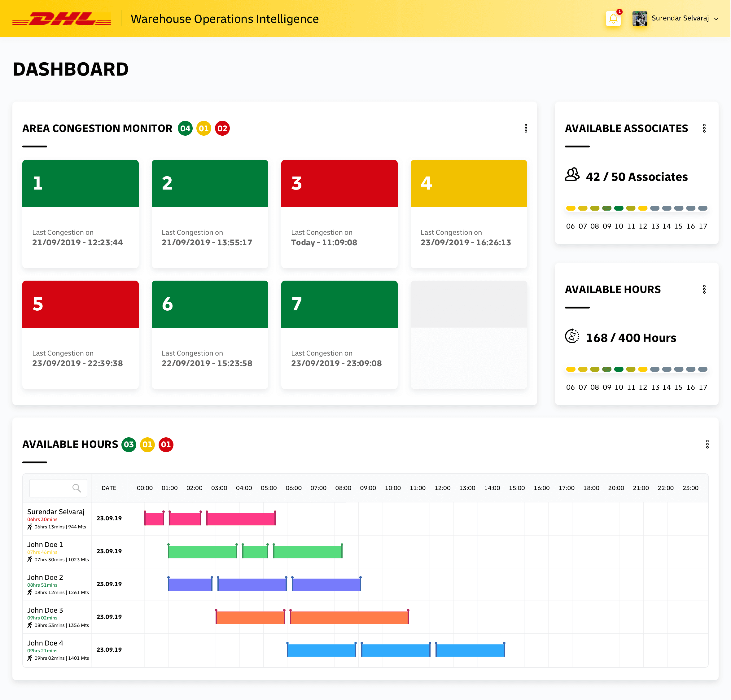
Task: Open the notification bell
Action: click(613, 19)
